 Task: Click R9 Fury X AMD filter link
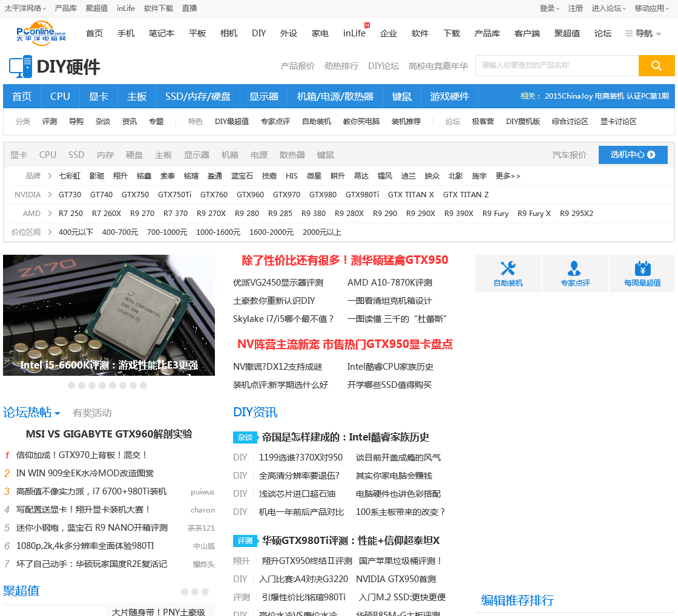tap(534, 213)
